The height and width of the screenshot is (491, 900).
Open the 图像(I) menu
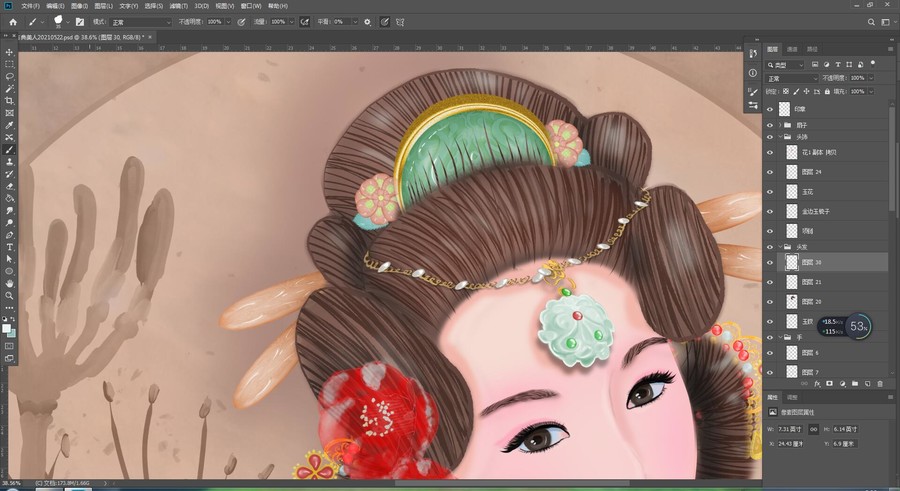point(79,6)
